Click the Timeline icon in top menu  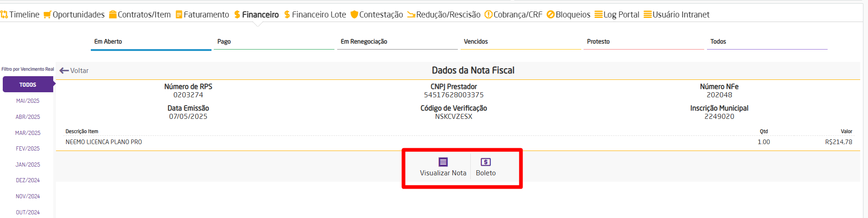point(4,15)
